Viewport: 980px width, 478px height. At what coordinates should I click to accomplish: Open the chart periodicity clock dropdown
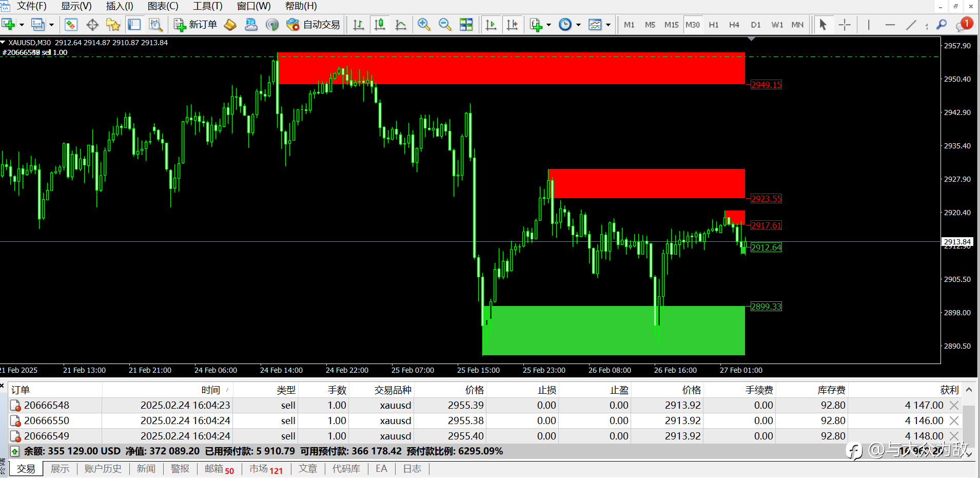[x=578, y=25]
